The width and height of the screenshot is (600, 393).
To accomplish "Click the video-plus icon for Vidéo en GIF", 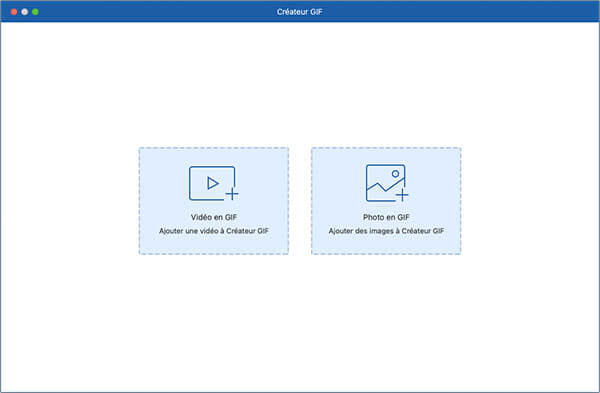I will [214, 183].
